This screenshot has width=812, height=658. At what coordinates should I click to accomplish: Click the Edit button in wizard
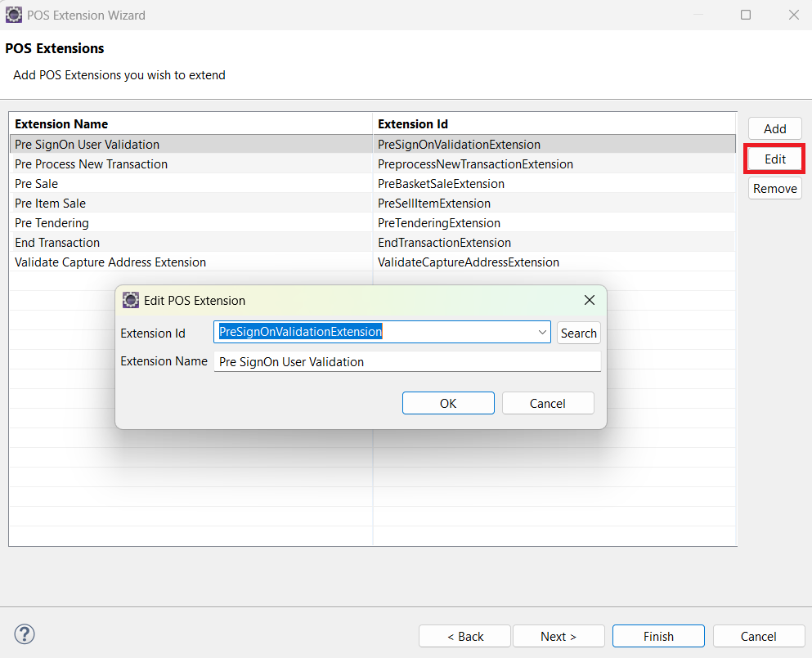[774, 159]
